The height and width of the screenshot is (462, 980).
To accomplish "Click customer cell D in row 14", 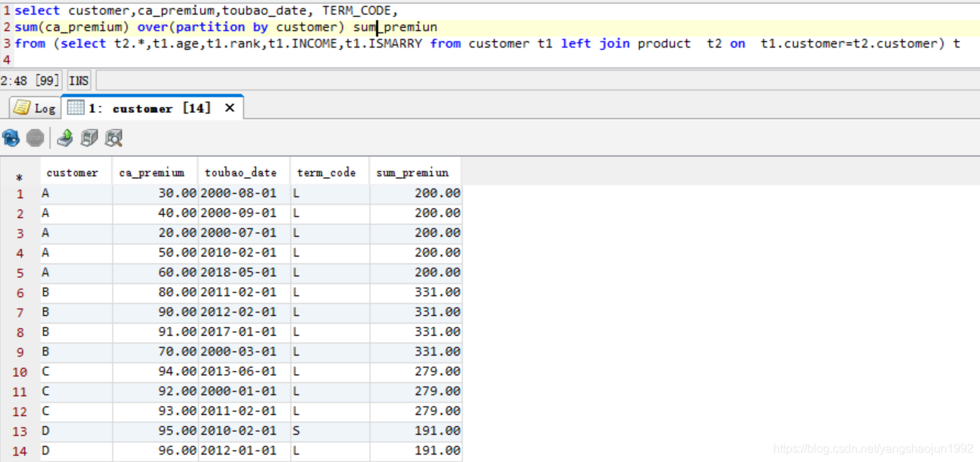I will coord(76,451).
